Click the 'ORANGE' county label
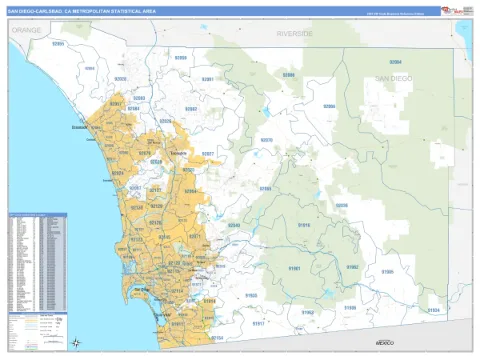This screenshot has width=480, height=360. click(x=26, y=30)
